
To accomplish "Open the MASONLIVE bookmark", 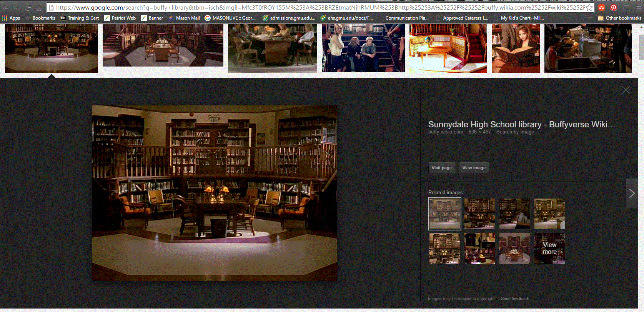I will coord(230,18).
